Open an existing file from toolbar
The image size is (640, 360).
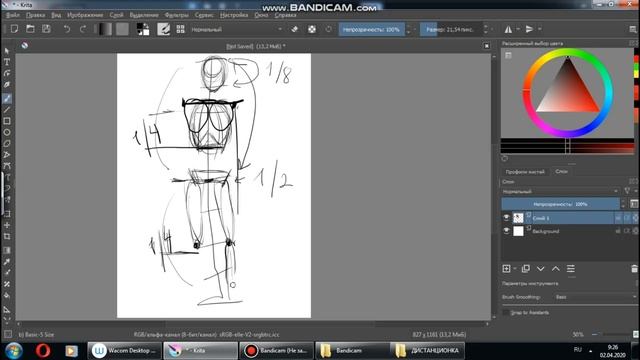coord(30,29)
